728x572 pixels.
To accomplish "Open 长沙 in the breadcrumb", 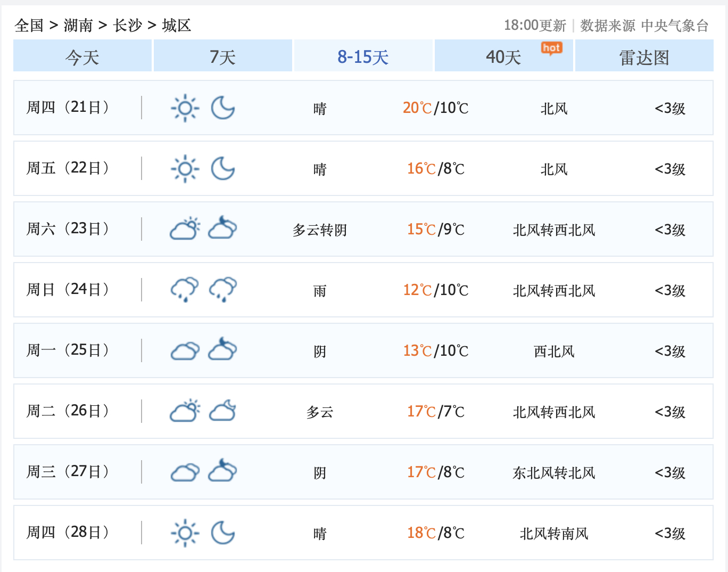I will click(128, 25).
